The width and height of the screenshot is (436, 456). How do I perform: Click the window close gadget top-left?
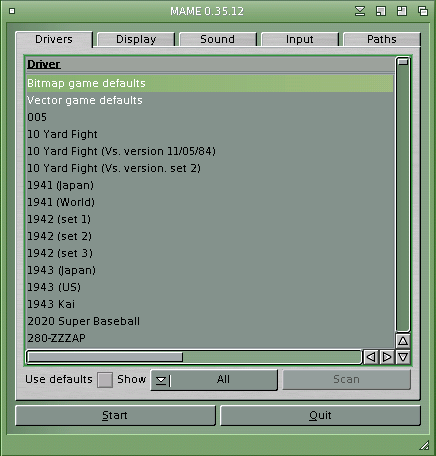[x=12, y=11]
